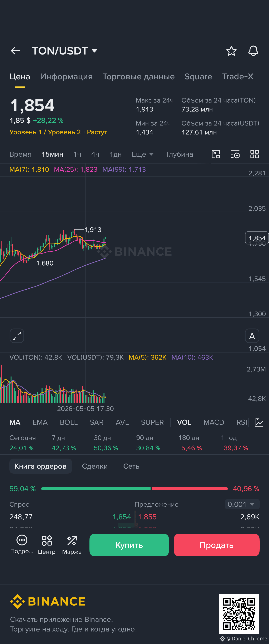Open the Сеть tab

pos(131,466)
